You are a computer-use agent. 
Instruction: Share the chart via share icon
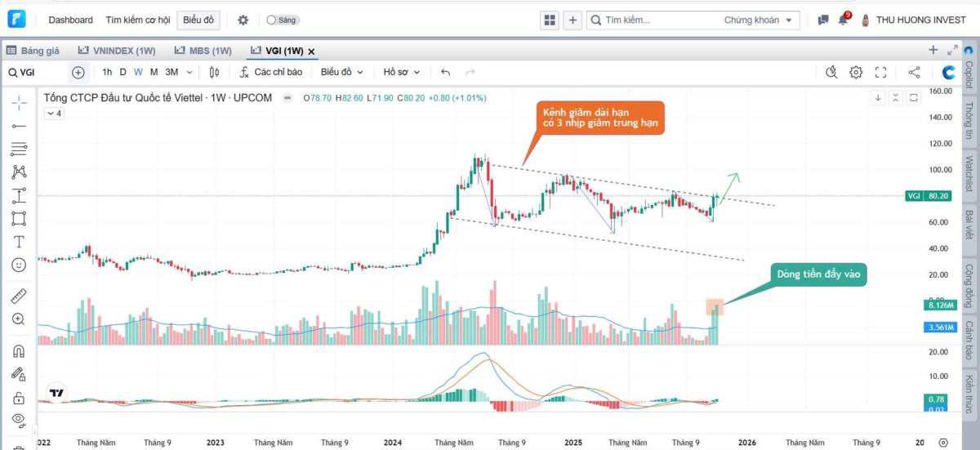point(914,72)
